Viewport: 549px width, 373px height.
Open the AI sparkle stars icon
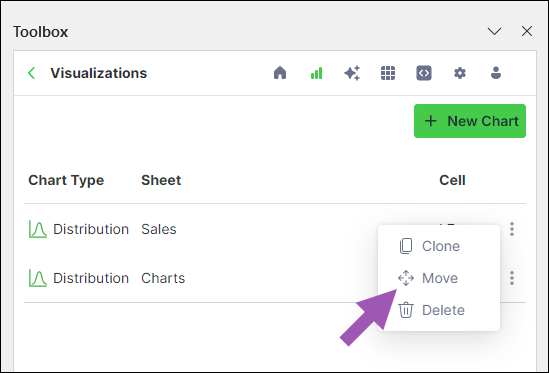pyautogui.click(x=352, y=73)
